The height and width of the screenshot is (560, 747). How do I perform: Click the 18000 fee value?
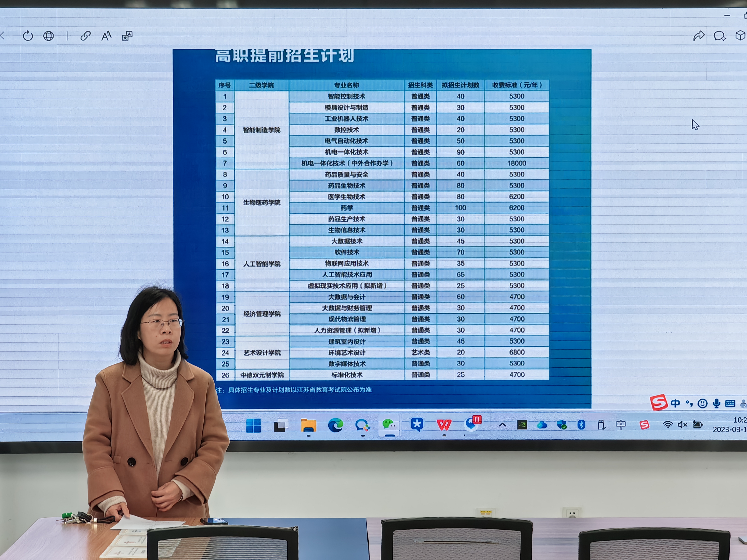point(517,163)
